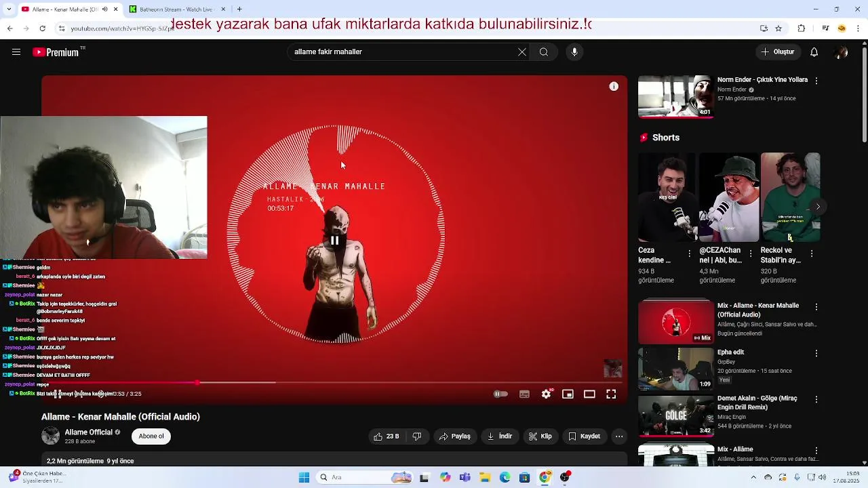Open Allame Official channel avatar
Image resolution: width=868 pixels, height=488 pixels.
(50, 436)
